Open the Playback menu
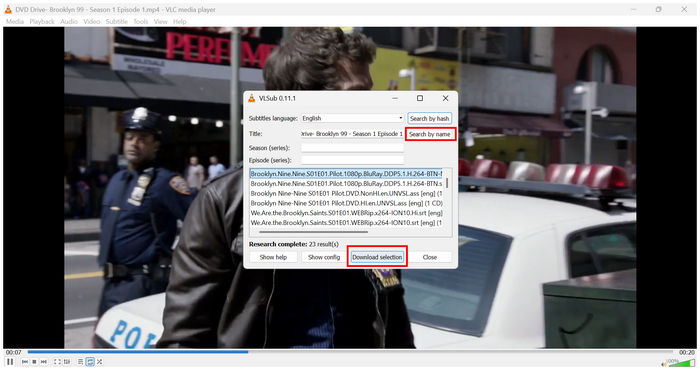The width and height of the screenshot is (700, 370). click(42, 21)
